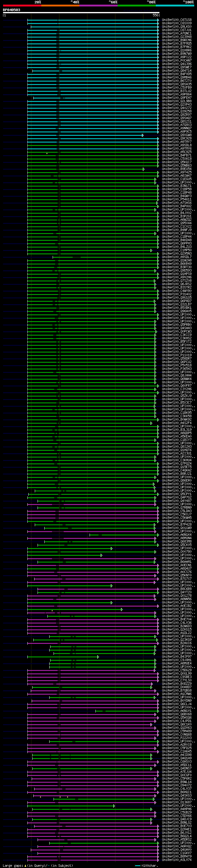Click the UniRef100_A1CMW6 label
Image resolution: width=197 pixels, height=868 pixels.
(x=177, y=694)
